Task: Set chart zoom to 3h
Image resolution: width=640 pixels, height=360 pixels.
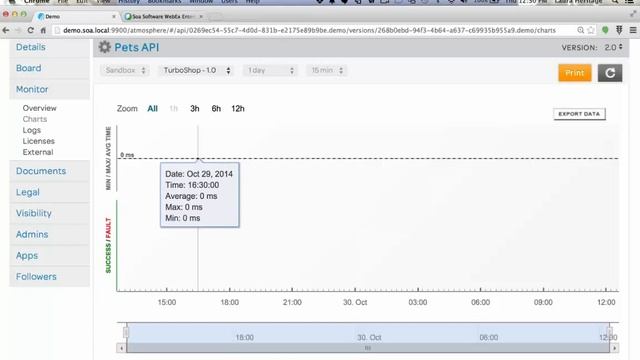Action: (x=195, y=109)
